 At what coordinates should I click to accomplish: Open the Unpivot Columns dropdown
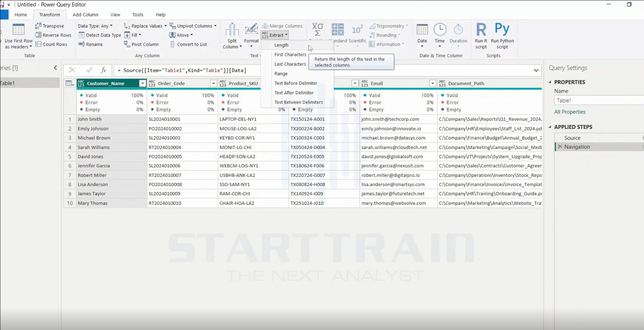[193, 26]
